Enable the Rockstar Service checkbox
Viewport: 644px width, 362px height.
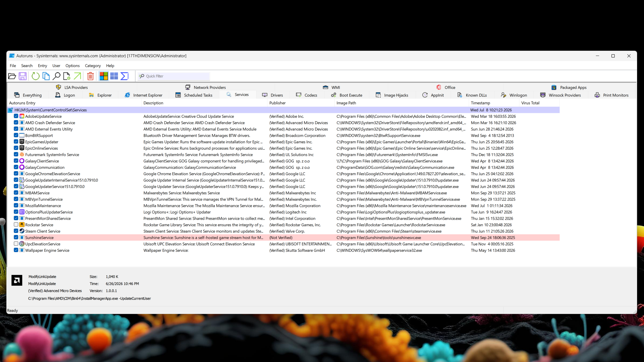16,225
